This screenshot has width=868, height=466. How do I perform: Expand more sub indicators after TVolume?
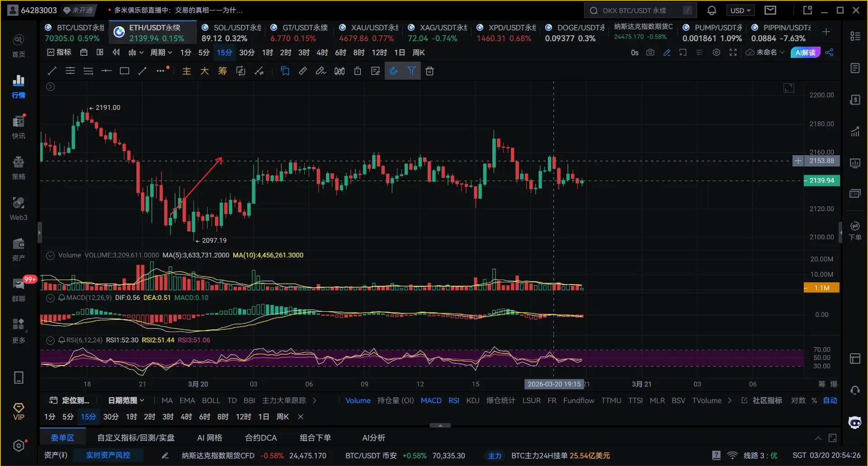730,400
